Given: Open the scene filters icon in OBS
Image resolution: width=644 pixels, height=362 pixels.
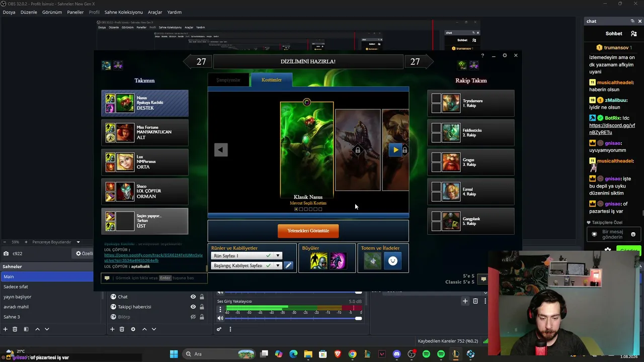Looking at the screenshot, I should pyautogui.click(x=26, y=329).
